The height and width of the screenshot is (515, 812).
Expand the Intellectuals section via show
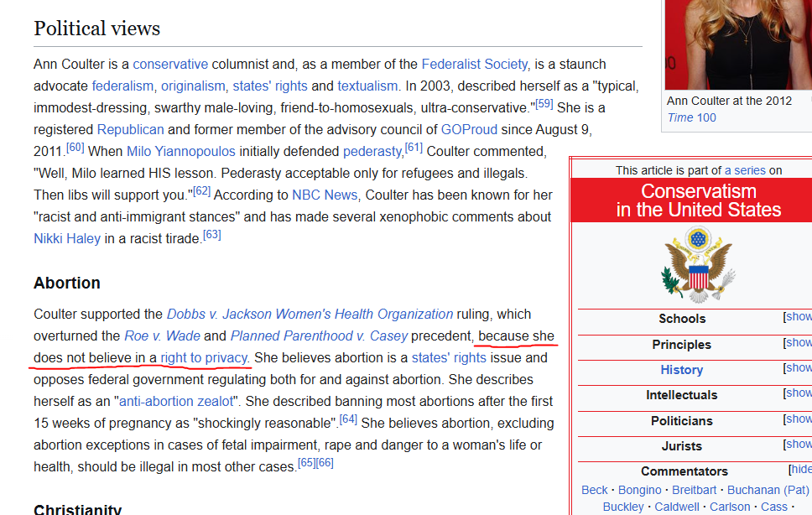tap(799, 393)
